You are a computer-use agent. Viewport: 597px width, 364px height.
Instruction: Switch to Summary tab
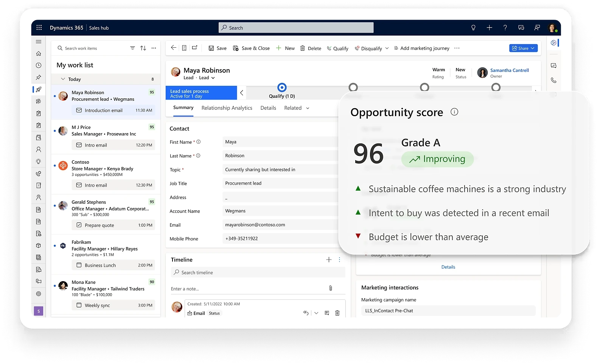coord(183,107)
